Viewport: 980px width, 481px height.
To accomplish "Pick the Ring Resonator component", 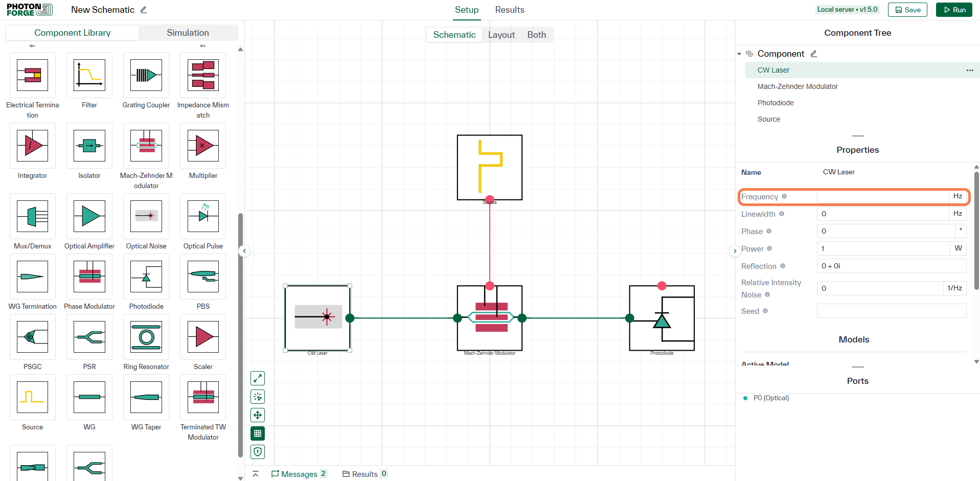I will coord(146,337).
